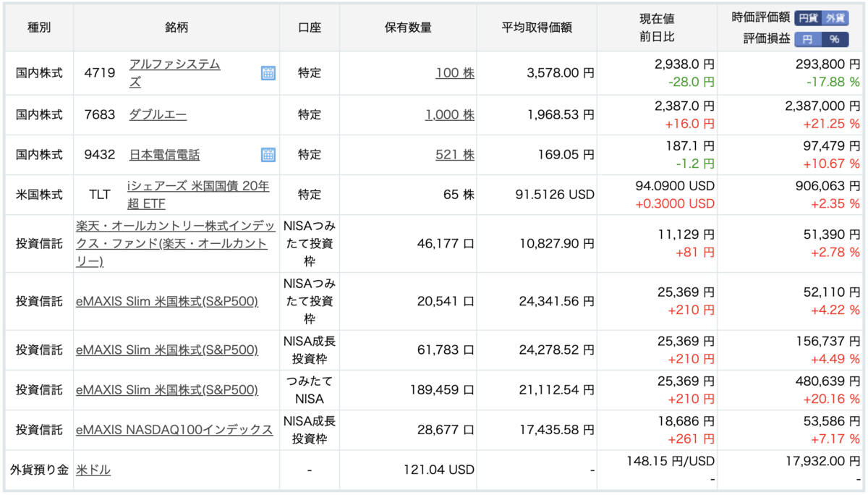Click the 現在値 前日比 column header
Screen dimensions: 868x495
click(657, 27)
